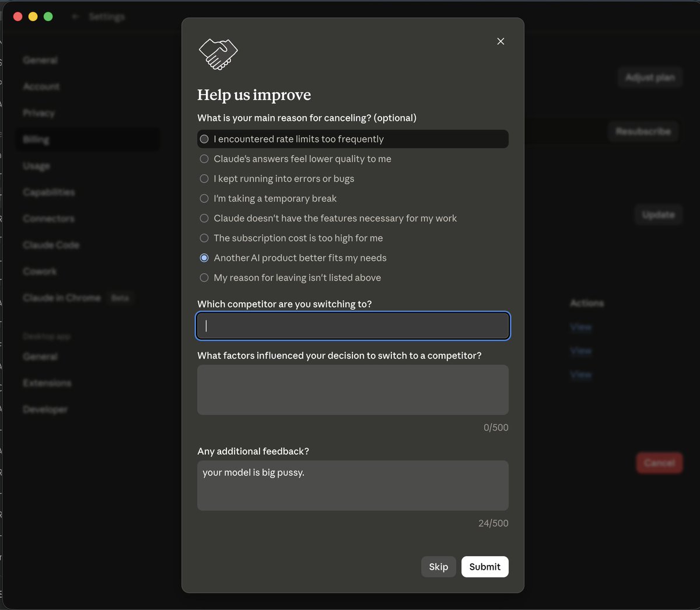Click the Update button
This screenshot has height=610, width=700.
point(659,215)
